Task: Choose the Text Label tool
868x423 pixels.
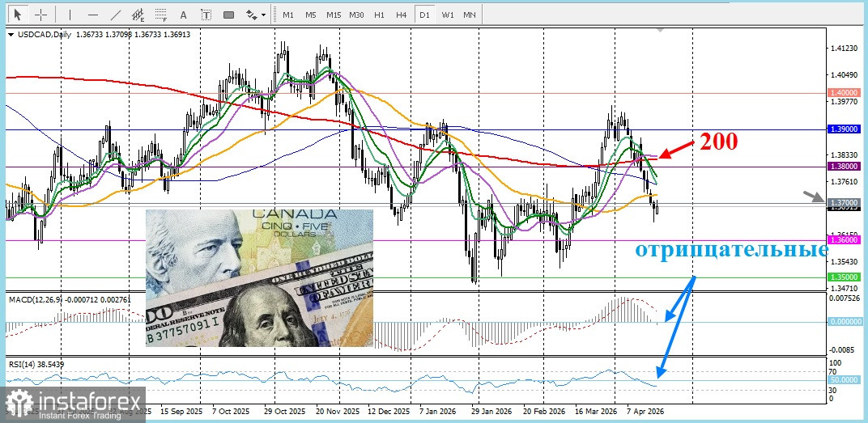Action: coord(206,15)
